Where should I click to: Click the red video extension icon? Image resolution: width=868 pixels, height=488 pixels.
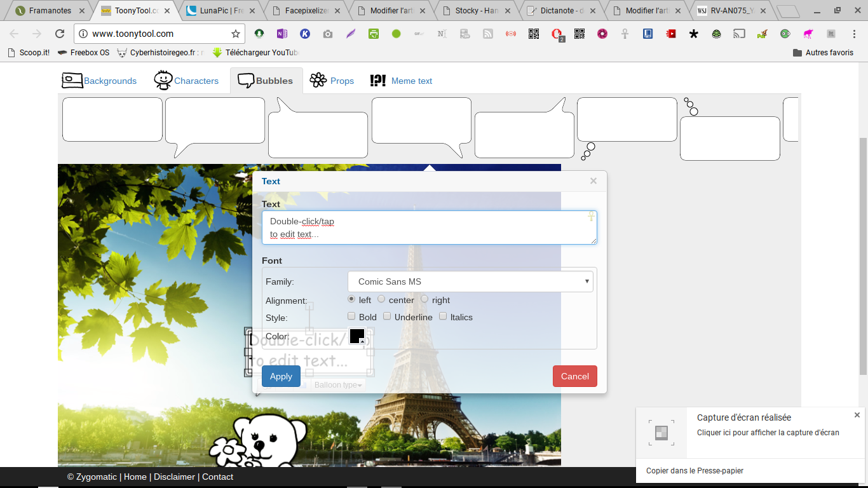[671, 34]
